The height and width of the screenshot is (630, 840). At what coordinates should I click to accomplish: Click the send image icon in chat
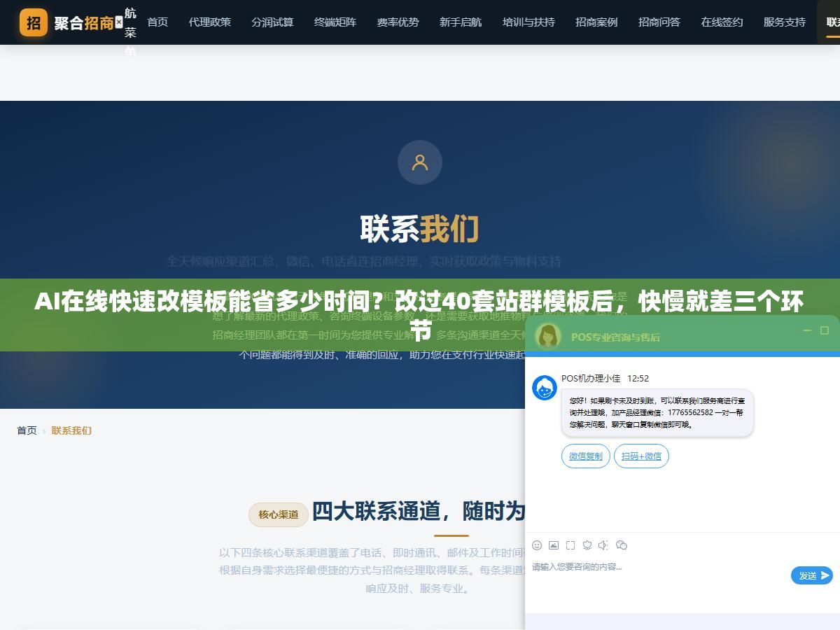tap(554, 545)
